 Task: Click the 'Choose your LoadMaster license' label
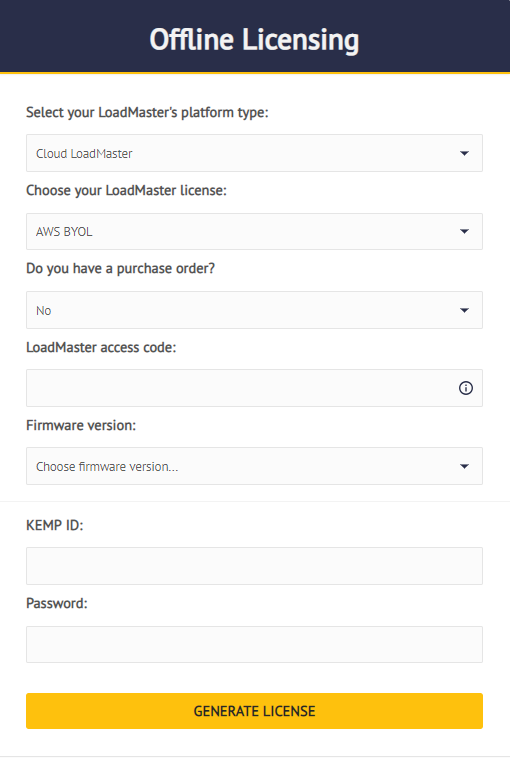(126, 190)
